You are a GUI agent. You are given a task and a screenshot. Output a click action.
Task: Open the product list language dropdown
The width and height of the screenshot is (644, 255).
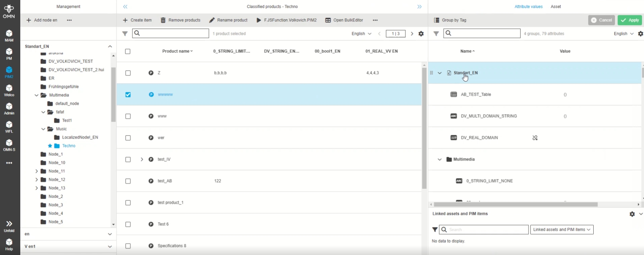(361, 34)
